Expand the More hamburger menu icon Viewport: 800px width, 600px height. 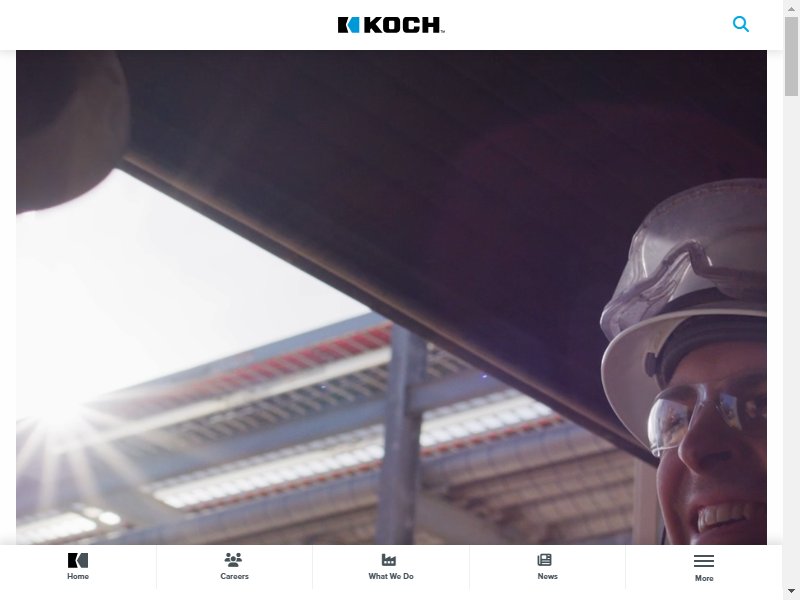coord(704,561)
